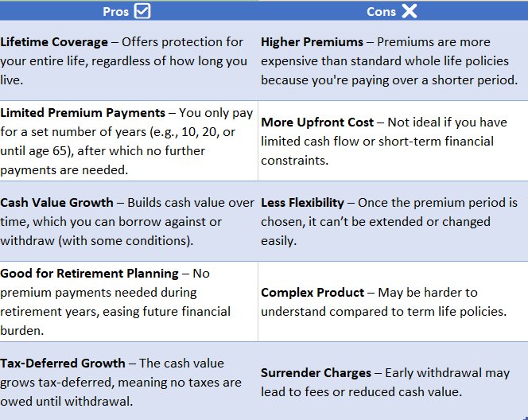Select the Less Flexibility cell
Image resolution: width=528 pixels, height=420 pixels.
click(393, 221)
